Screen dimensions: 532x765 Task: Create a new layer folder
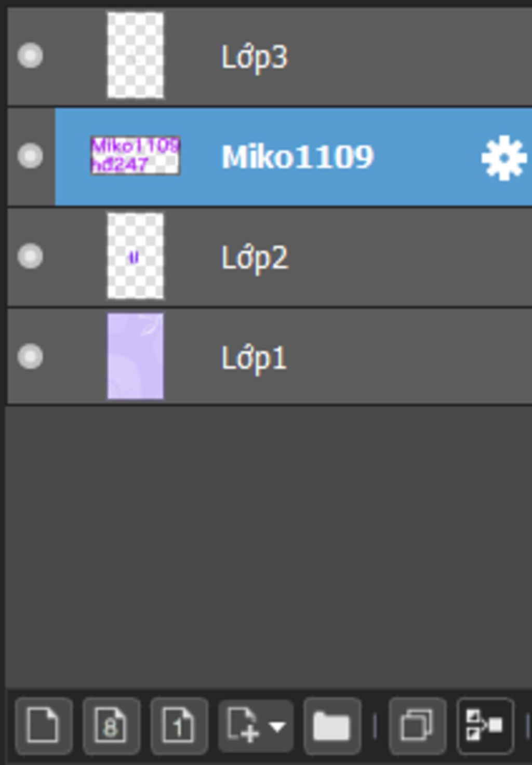point(332,726)
